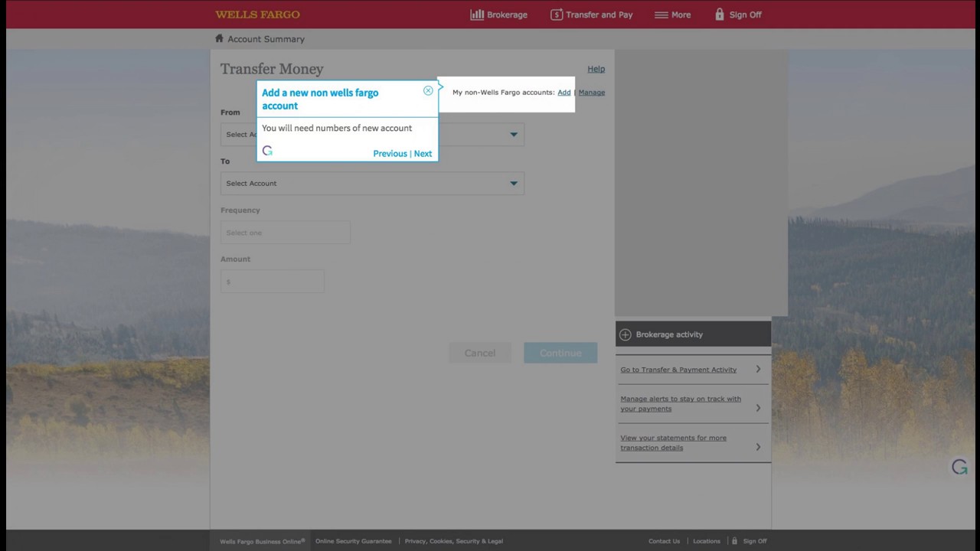
Task: Open the Help link
Action: click(x=596, y=69)
